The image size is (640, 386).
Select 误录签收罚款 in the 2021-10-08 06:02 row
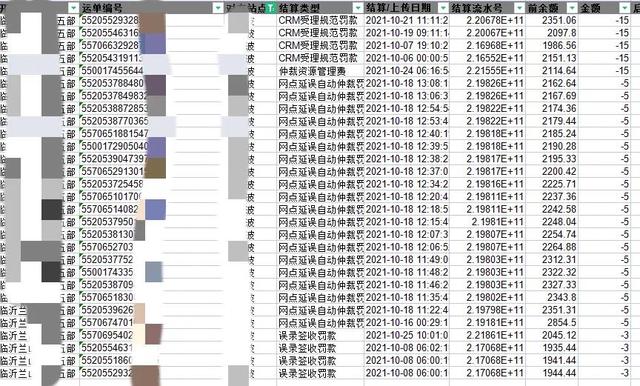tap(320, 348)
